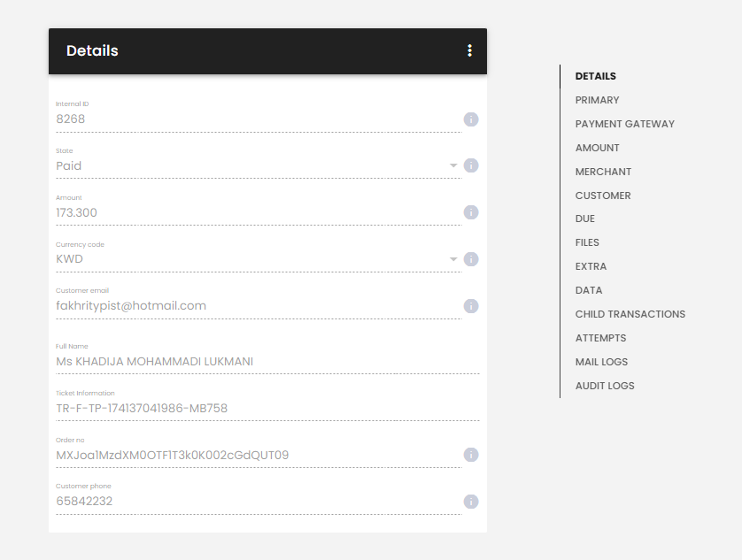The height and width of the screenshot is (560, 742).
Task: Click the info icon beside Order no
Action: 471,455
